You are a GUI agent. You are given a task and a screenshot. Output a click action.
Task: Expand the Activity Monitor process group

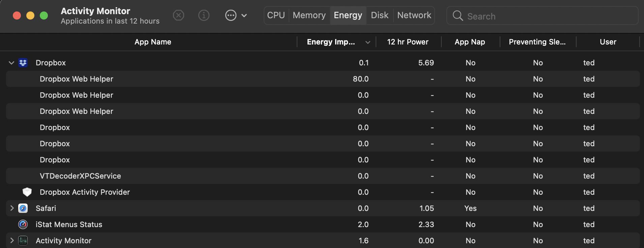pyautogui.click(x=12, y=241)
